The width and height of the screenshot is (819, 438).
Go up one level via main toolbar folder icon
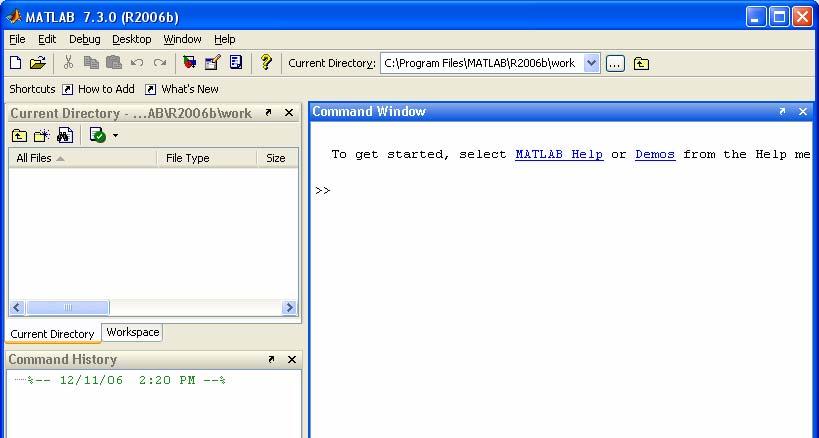pos(641,64)
